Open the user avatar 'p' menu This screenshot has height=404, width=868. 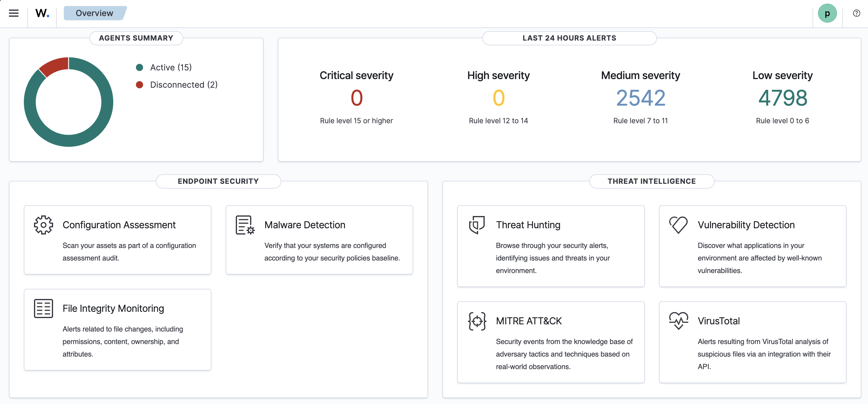827,13
